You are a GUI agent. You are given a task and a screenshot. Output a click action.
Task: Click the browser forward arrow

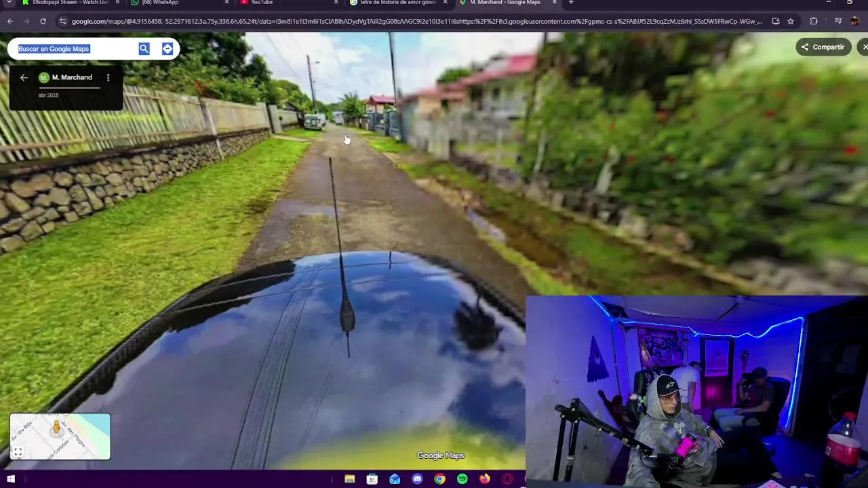click(26, 21)
